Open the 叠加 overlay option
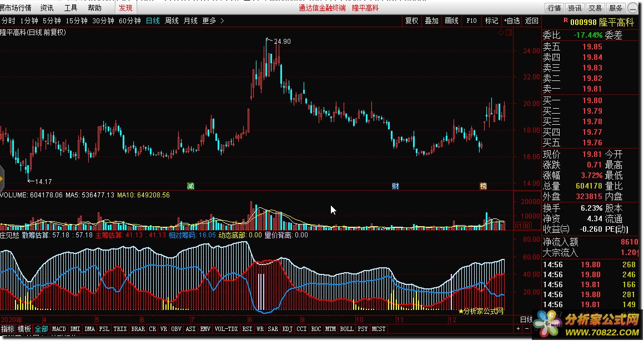Screen dimensions: 644x341 pos(432,21)
